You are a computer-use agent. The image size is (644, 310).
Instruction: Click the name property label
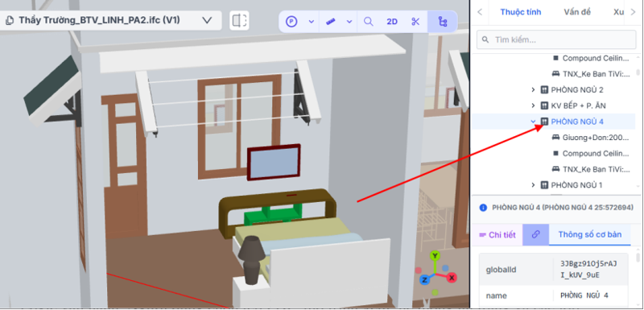(x=496, y=296)
